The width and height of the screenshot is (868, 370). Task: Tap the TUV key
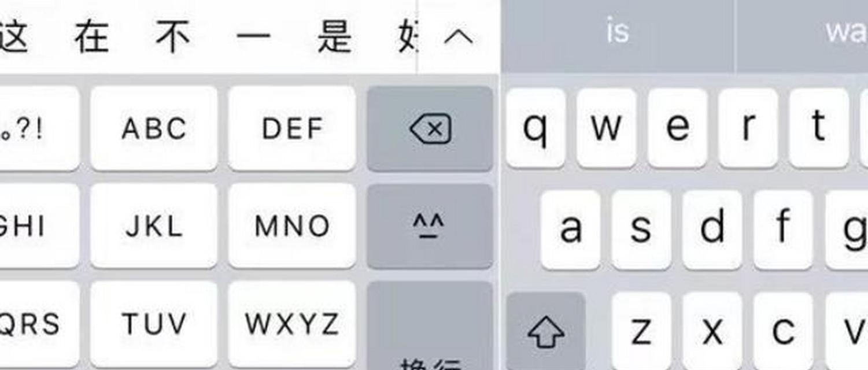coord(154,324)
